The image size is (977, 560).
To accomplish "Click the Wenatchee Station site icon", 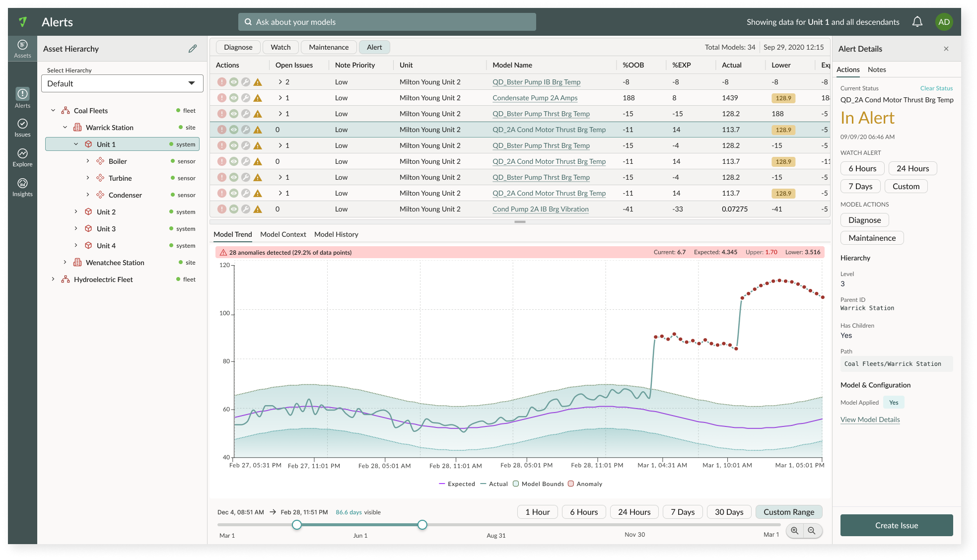I will pos(77,263).
